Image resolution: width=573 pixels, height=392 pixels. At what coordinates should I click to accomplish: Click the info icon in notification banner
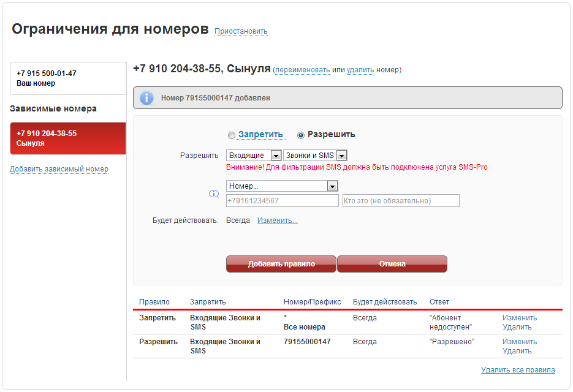click(x=146, y=98)
